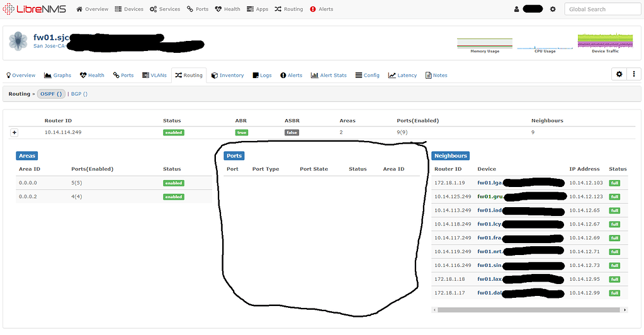The image size is (644, 335).
Task: Click the ABR true badge
Action: pos(242,132)
